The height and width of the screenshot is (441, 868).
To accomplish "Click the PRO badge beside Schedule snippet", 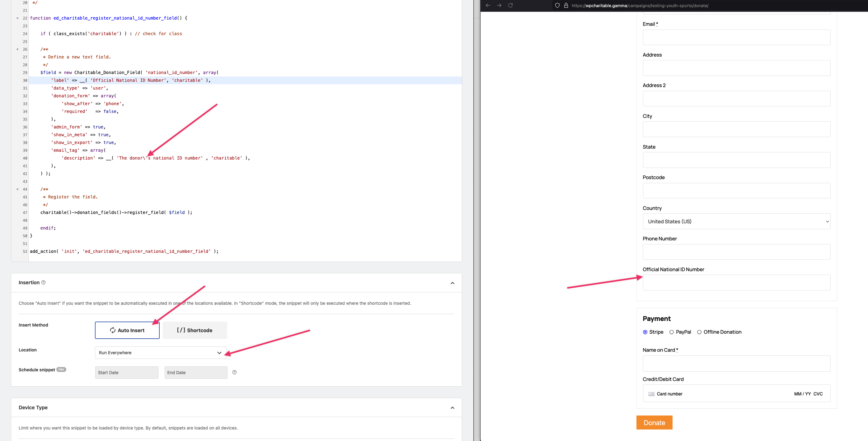I will point(61,369).
